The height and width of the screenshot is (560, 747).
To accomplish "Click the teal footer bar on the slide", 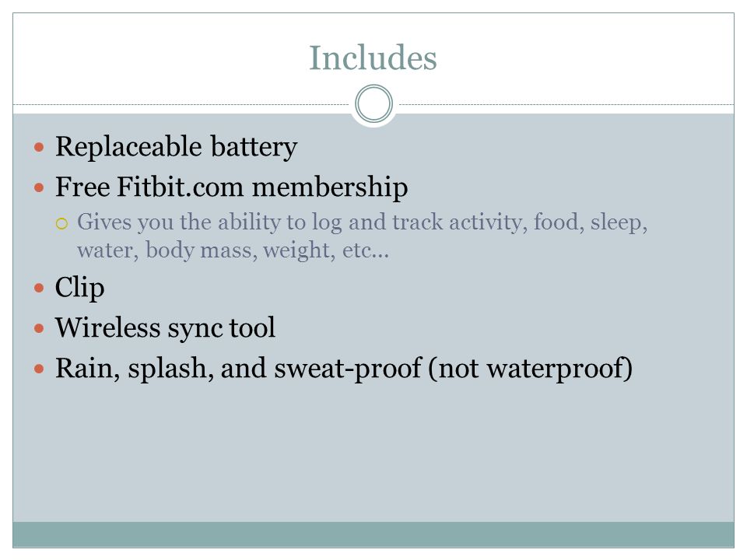I will (x=373, y=534).
